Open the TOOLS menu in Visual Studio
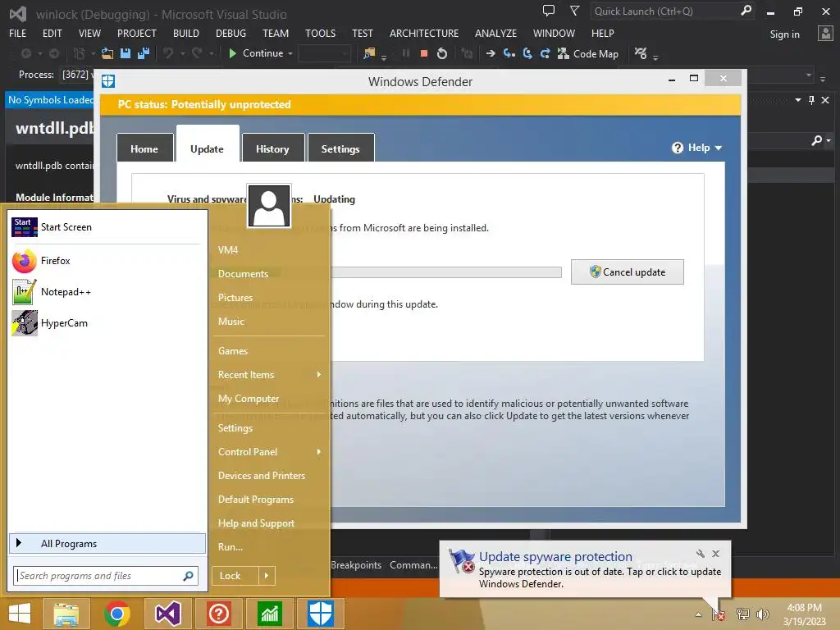The width and height of the screenshot is (840, 630). 321,33
